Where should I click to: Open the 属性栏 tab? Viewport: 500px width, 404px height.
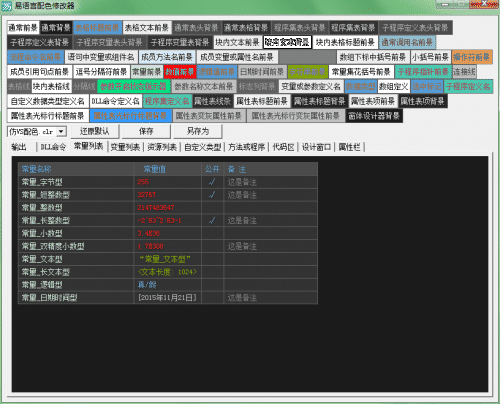tap(349, 147)
